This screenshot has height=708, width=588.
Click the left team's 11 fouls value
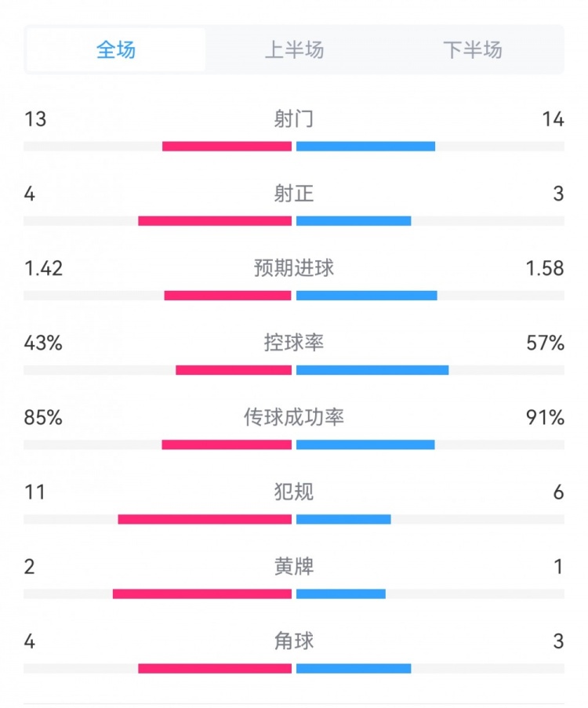pyautogui.click(x=34, y=492)
